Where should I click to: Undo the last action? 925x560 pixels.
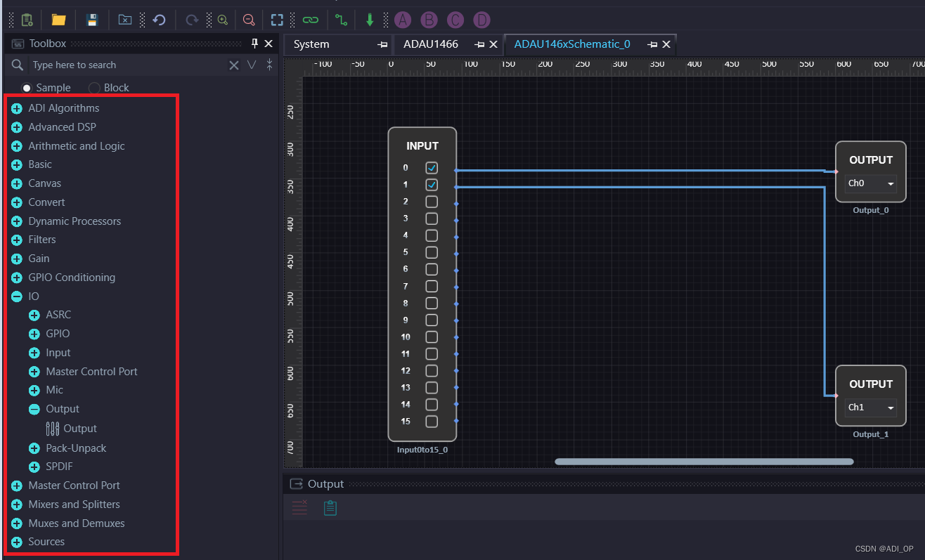click(159, 20)
